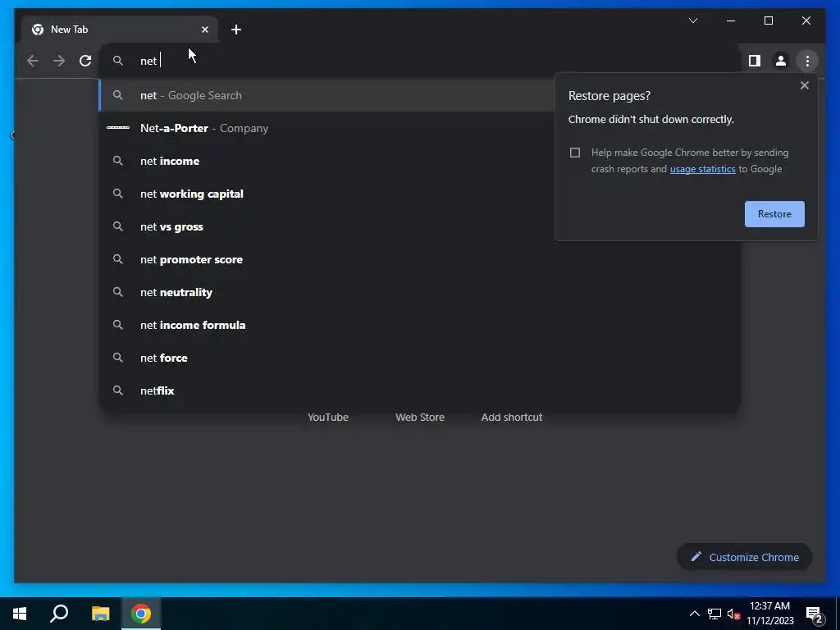Click the browser back arrow

coord(33,61)
